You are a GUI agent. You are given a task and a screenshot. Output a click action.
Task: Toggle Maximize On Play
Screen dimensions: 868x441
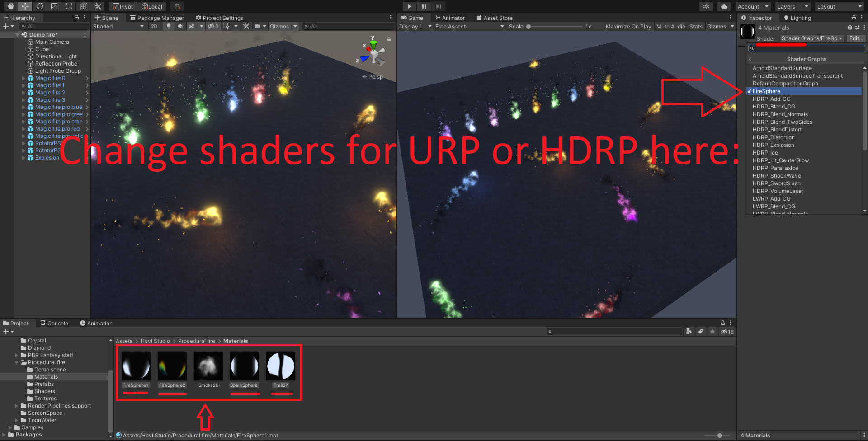[628, 27]
